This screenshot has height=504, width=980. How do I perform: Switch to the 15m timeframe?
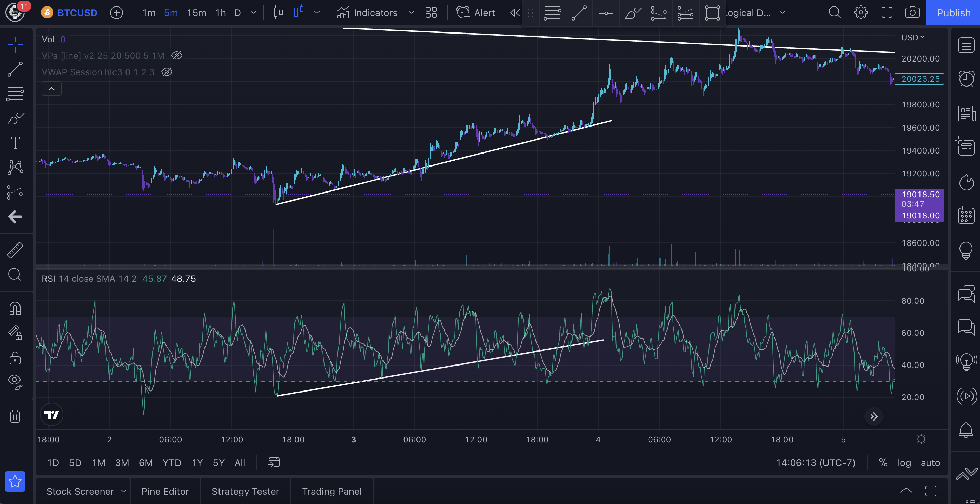[x=196, y=13]
